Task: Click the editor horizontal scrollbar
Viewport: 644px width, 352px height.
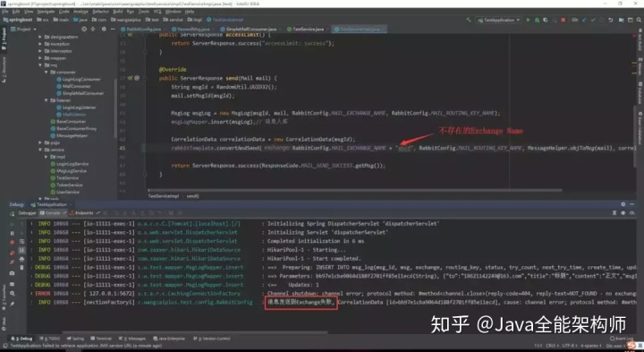Action: click(355, 191)
